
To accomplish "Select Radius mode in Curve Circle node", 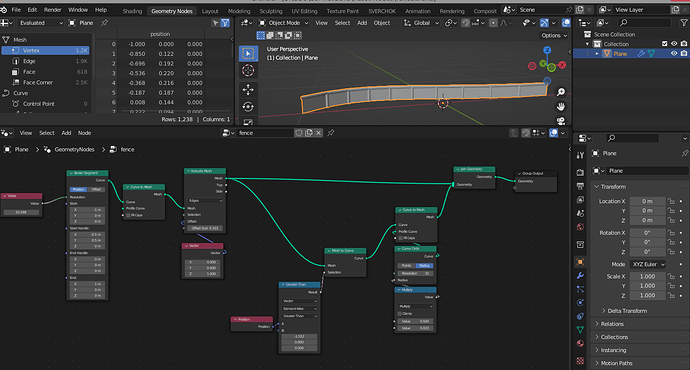I will pos(424,265).
